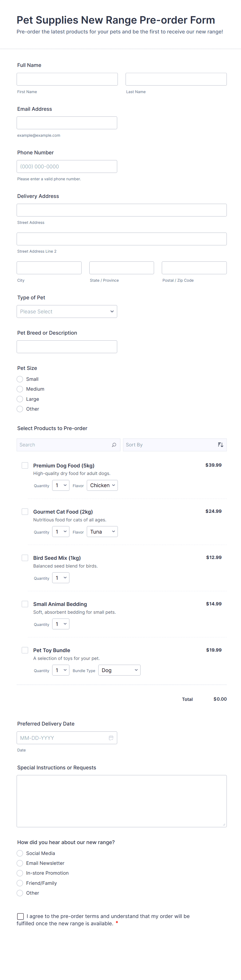The width and height of the screenshot is (241, 980).
Task: Change Gourmet Cat Food quantity dropdown
Action: coord(61,532)
